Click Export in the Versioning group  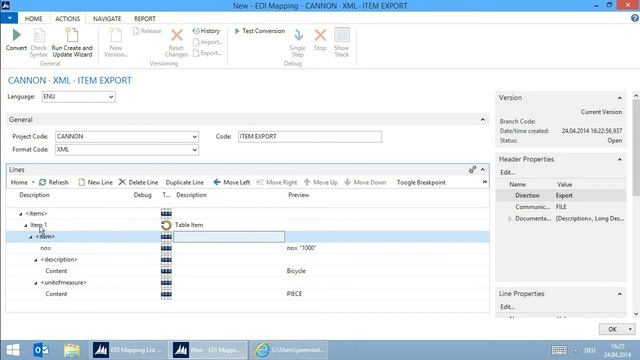[207, 53]
